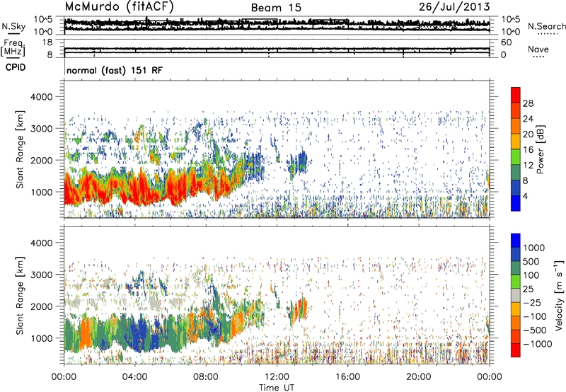Click the 04:00 tick label on time axis
This screenshot has width=566, height=392.
pyautogui.click(x=134, y=377)
